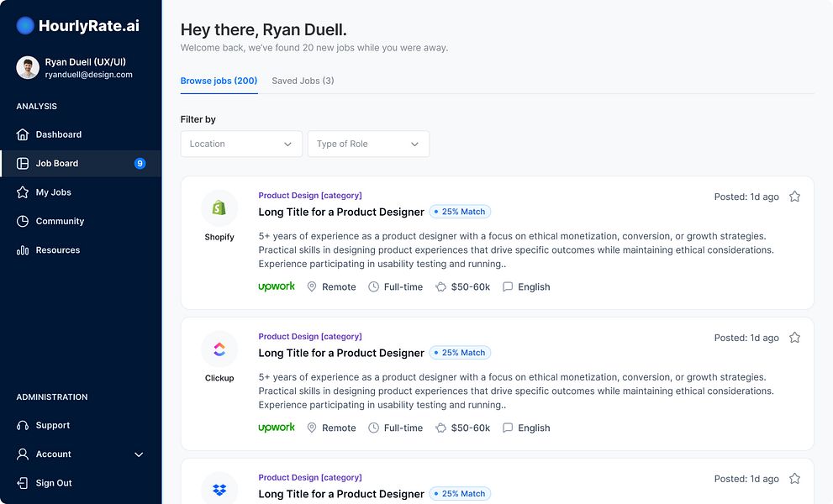Click the HourlyRate.ai logo icon
This screenshot has width=833, height=504.
[x=25, y=26]
